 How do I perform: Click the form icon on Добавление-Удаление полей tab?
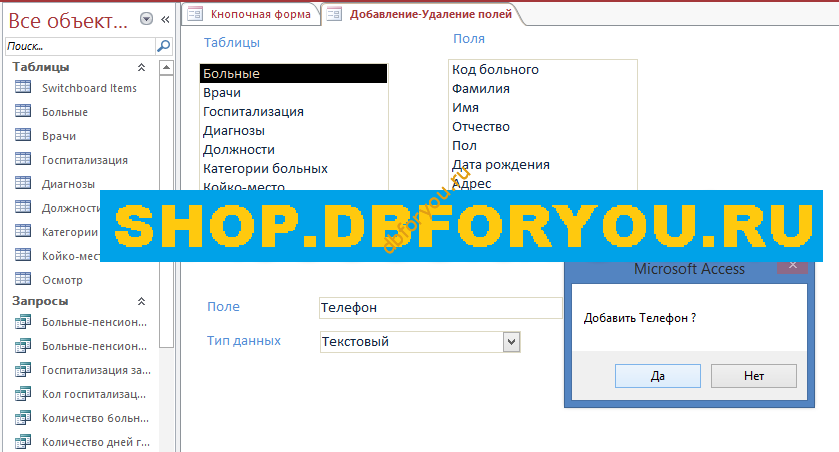[334, 14]
